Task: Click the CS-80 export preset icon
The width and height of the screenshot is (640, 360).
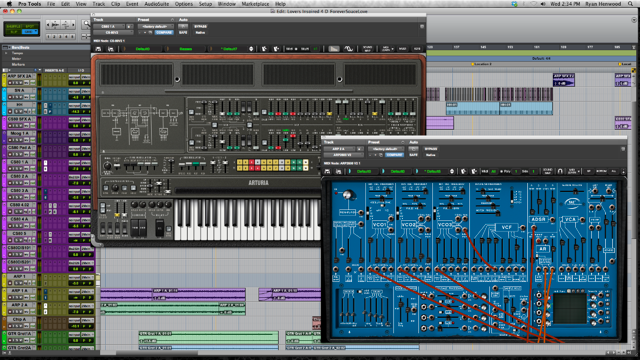Action: (x=276, y=49)
